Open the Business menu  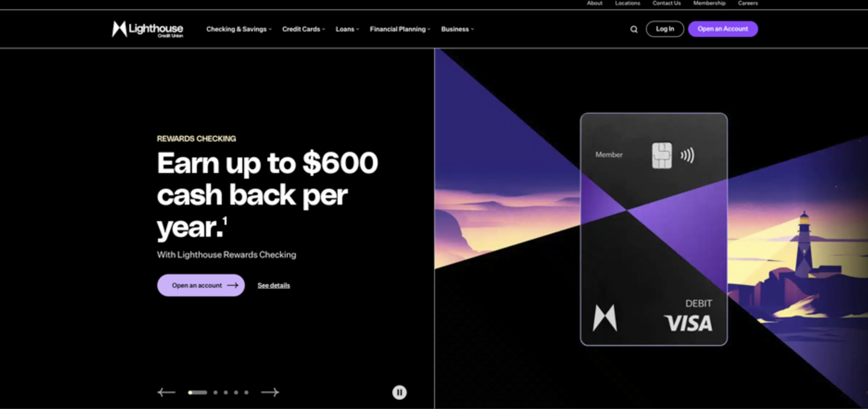tap(458, 29)
